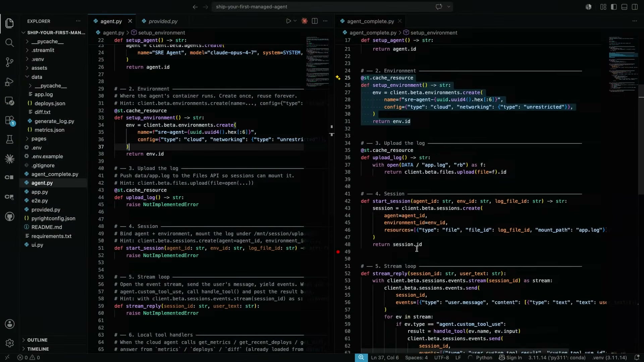Image resolution: width=644 pixels, height=362 pixels.
Task: Click setup_environment breadcrumb in agent.py
Action: (161, 33)
